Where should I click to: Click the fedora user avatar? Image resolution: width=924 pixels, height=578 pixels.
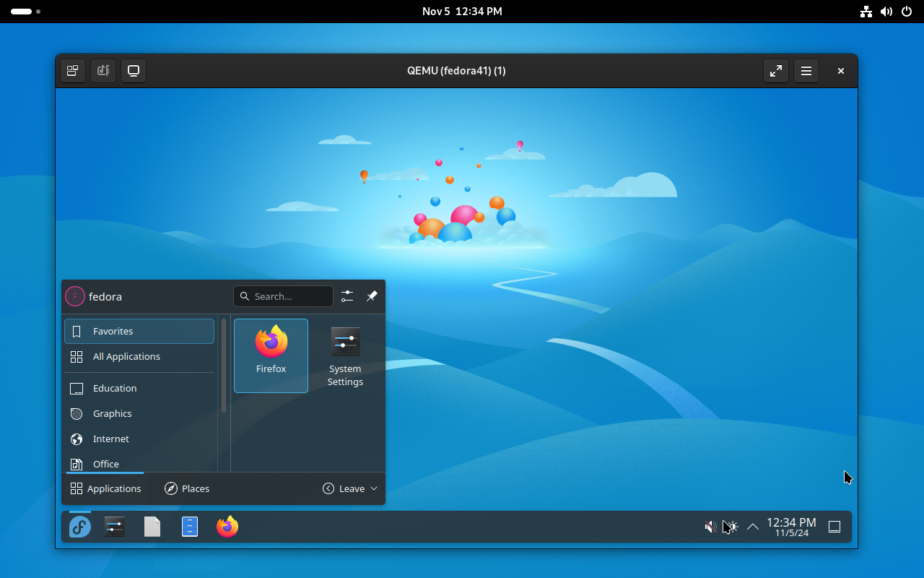coord(75,296)
